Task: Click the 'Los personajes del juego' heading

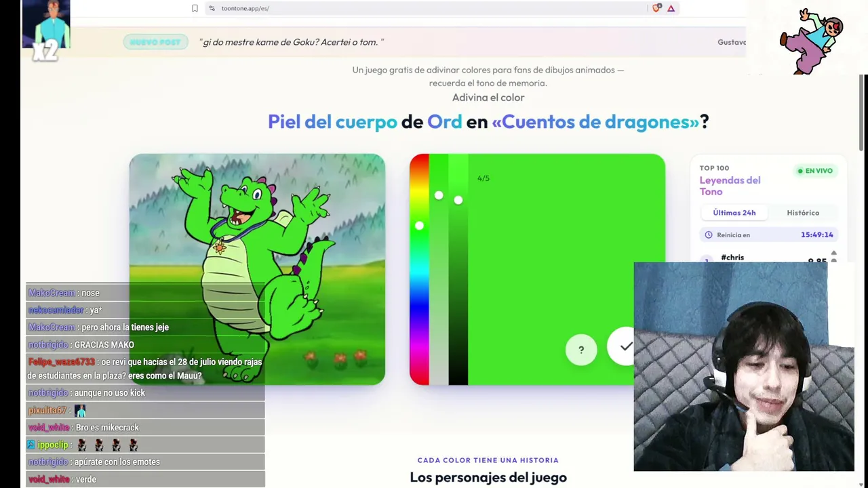Action: click(x=488, y=478)
